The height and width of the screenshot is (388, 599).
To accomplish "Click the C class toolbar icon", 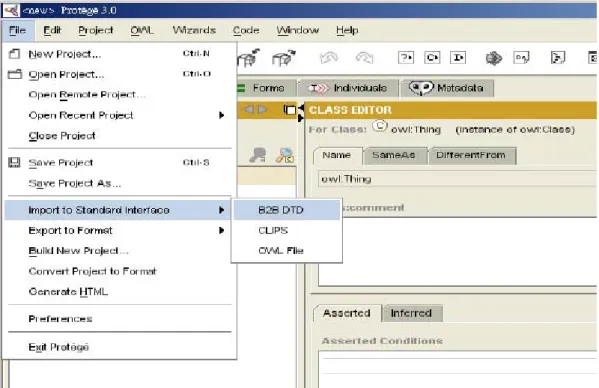I will pyautogui.click(x=432, y=58).
